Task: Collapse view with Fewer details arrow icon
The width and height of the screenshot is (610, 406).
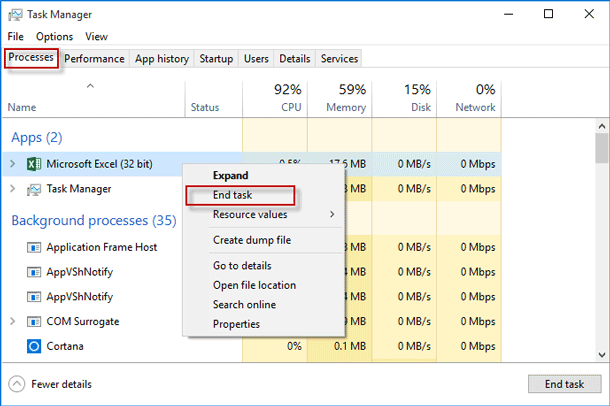Action: pos(17,384)
